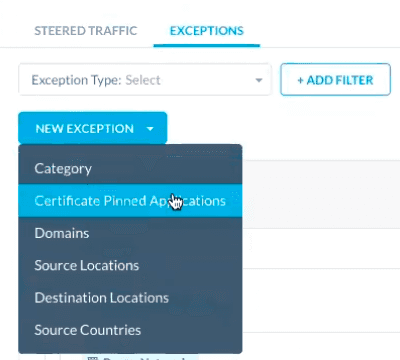Click the Add Filter button
Screen dimensions: 400x360
[335, 80]
